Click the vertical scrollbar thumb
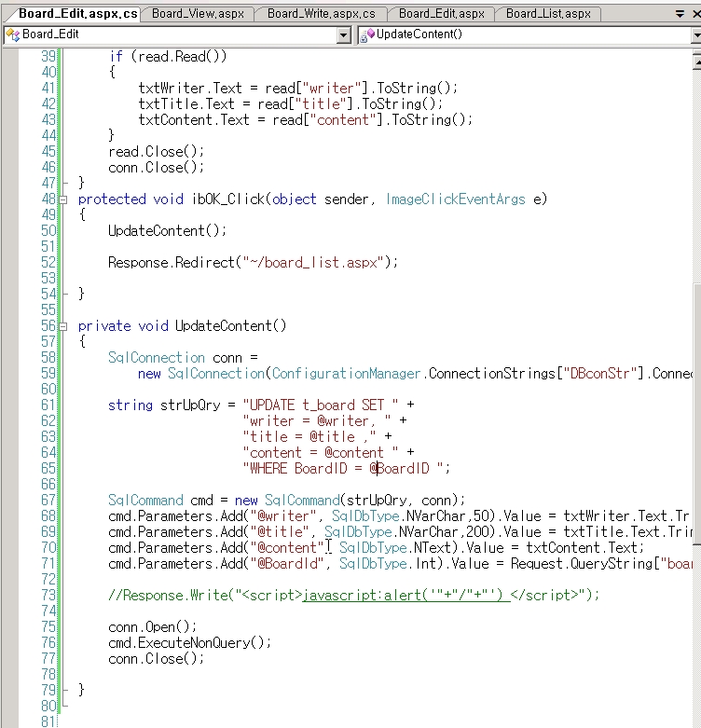Viewport: 701px width, 728px height. [x=697, y=413]
